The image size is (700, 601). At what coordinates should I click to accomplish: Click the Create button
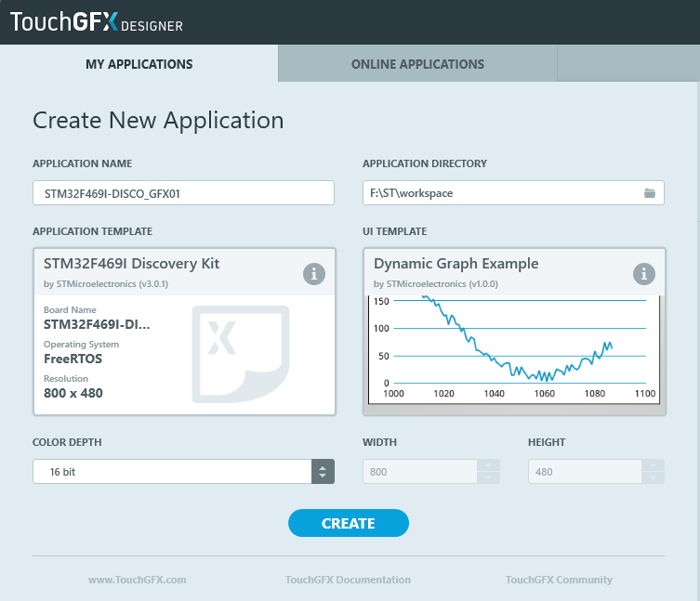(349, 523)
